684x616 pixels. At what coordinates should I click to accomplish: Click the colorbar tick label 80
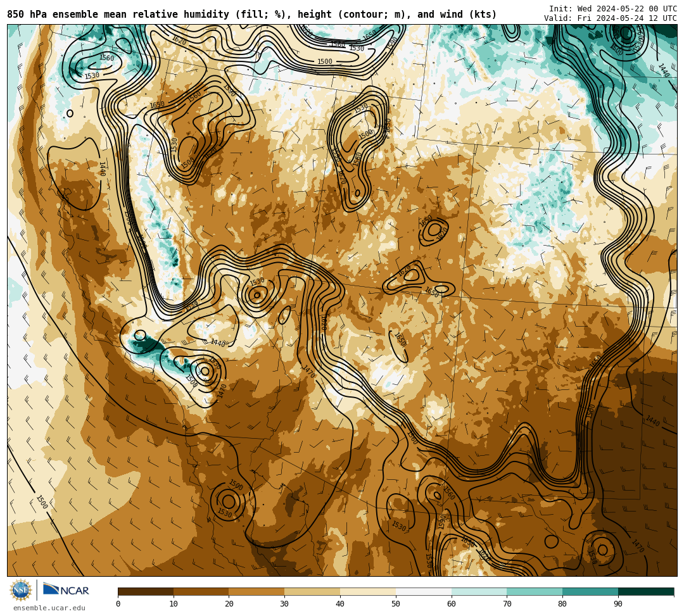pyautogui.click(x=562, y=604)
